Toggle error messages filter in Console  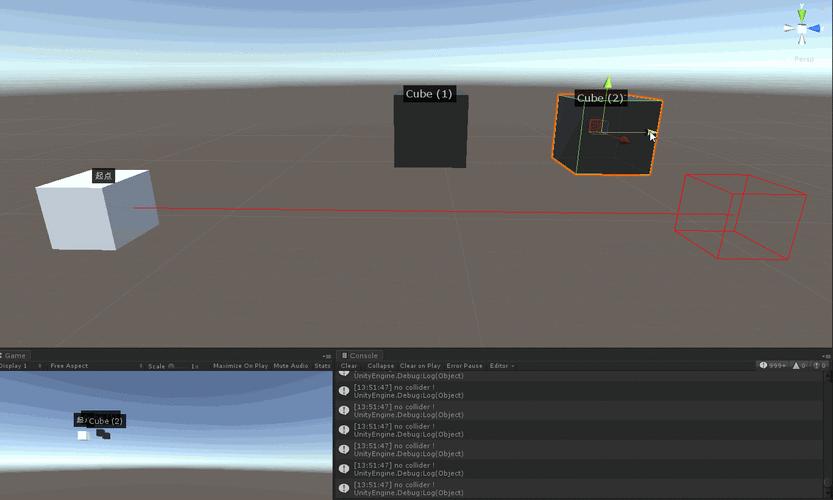820,366
